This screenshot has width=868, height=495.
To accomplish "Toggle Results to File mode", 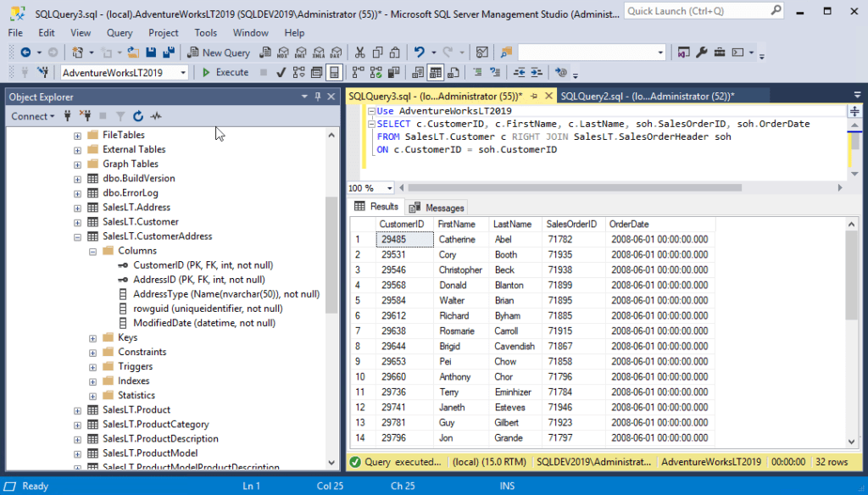I will click(453, 73).
